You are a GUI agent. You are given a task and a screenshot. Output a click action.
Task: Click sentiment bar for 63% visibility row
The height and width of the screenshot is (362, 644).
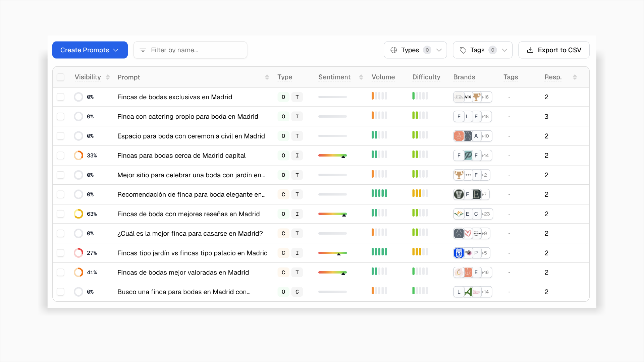[332, 214]
